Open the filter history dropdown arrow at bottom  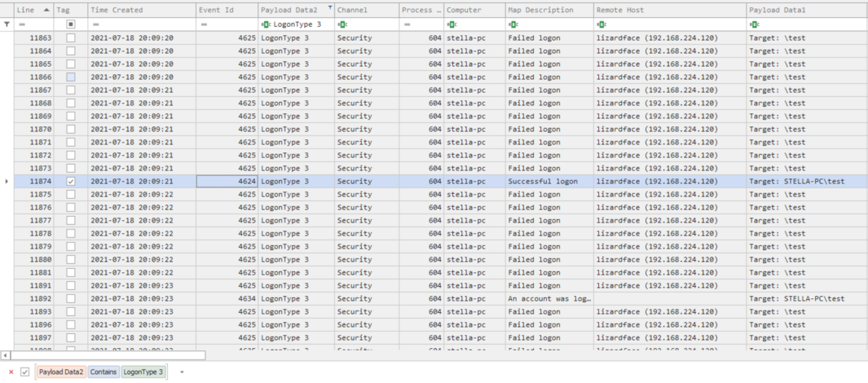(x=182, y=372)
